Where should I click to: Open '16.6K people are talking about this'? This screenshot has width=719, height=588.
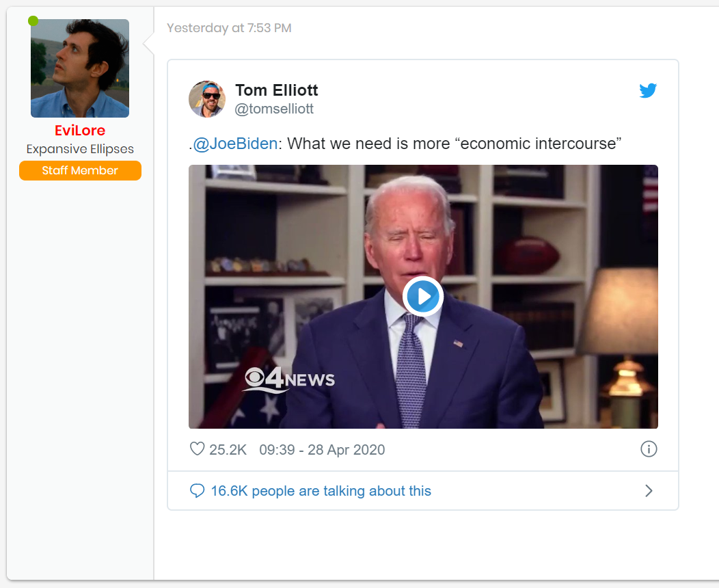tap(321, 491)
